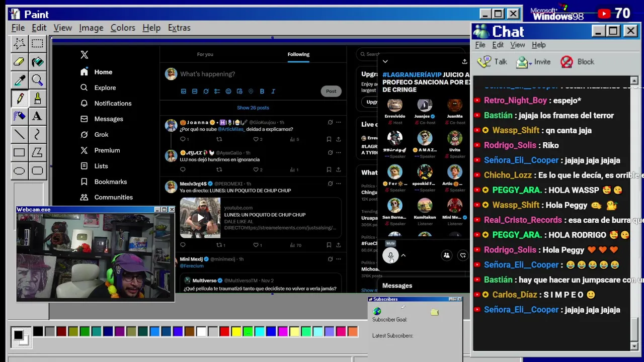Click the Invite button in Chat window
Image resolution: width=644 pixels, height=362 pixels.
[x=533, y=62]
